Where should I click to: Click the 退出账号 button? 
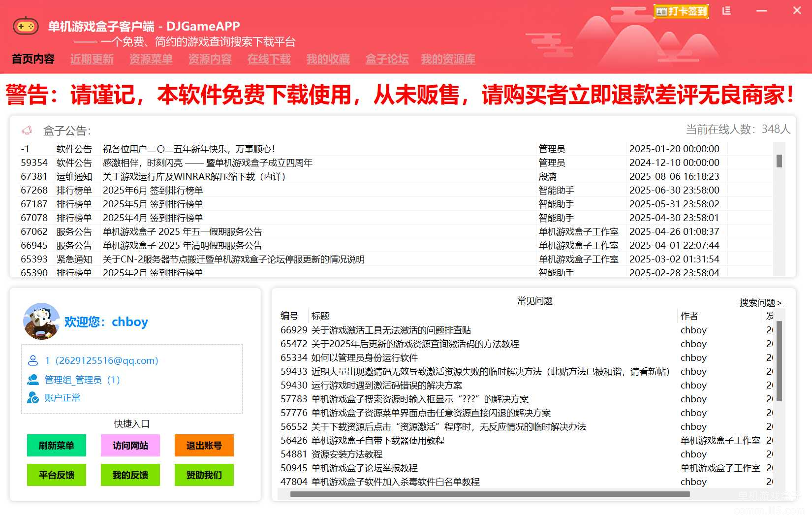[x=204, y=445]
